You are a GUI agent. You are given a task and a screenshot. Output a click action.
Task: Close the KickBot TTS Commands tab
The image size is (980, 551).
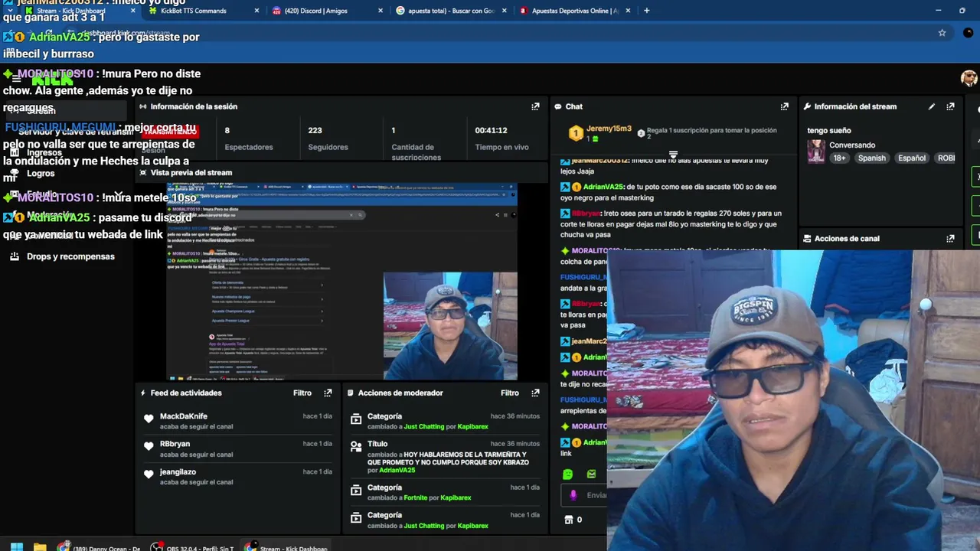[256, 11]
